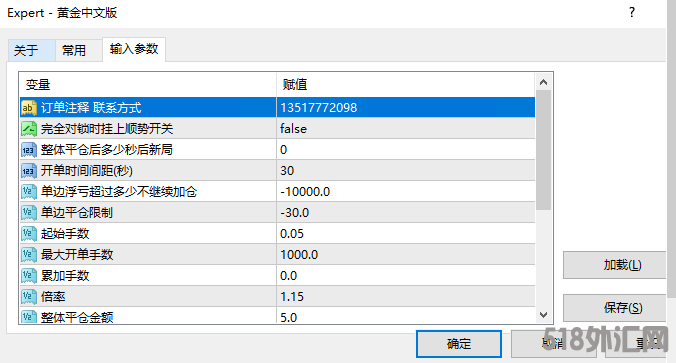Click the 变量 column header
This screenshot has width=676, height=363.
coord(148,84)
